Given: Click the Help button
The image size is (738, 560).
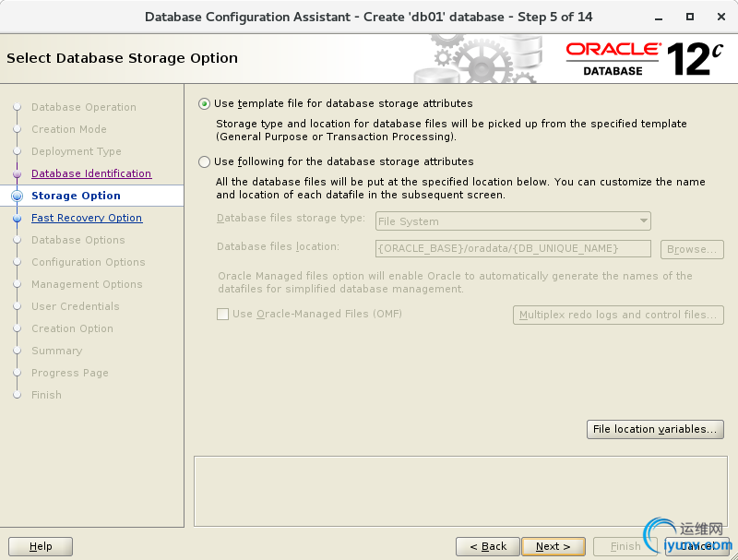Looking at the screenshot, I should (x=41, y=546).
